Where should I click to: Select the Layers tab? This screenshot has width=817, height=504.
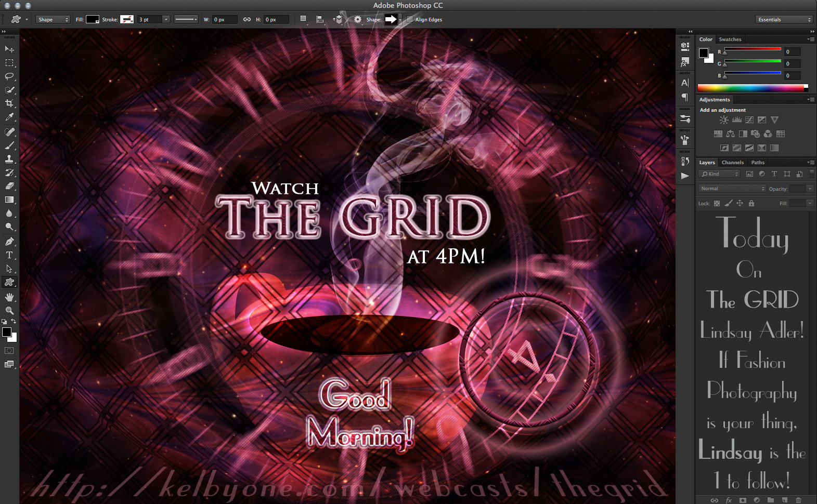coord(707,163)
